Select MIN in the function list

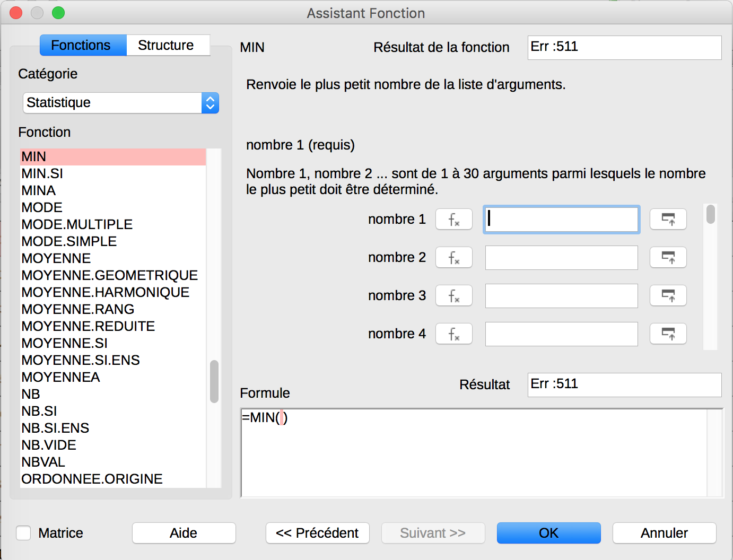[x=113, y=156]
